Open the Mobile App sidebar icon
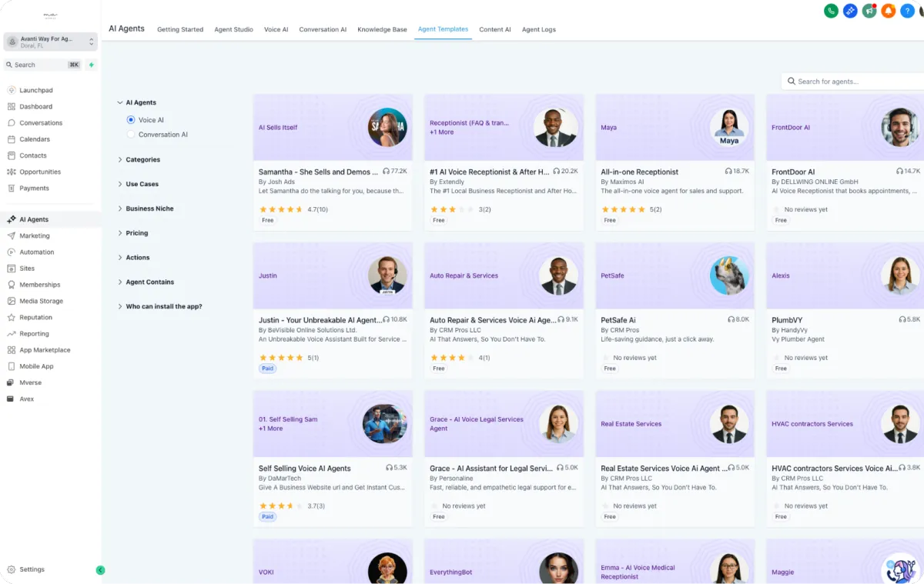 click(x=12, y=366)
